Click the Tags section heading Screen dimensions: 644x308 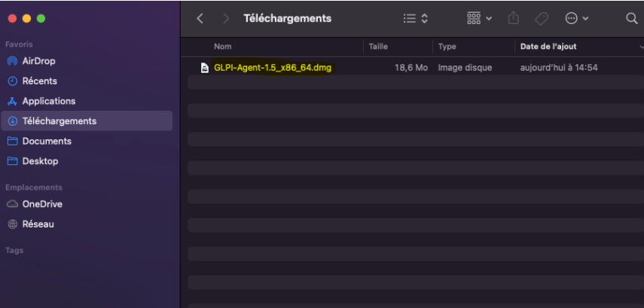tap(14, 251)
